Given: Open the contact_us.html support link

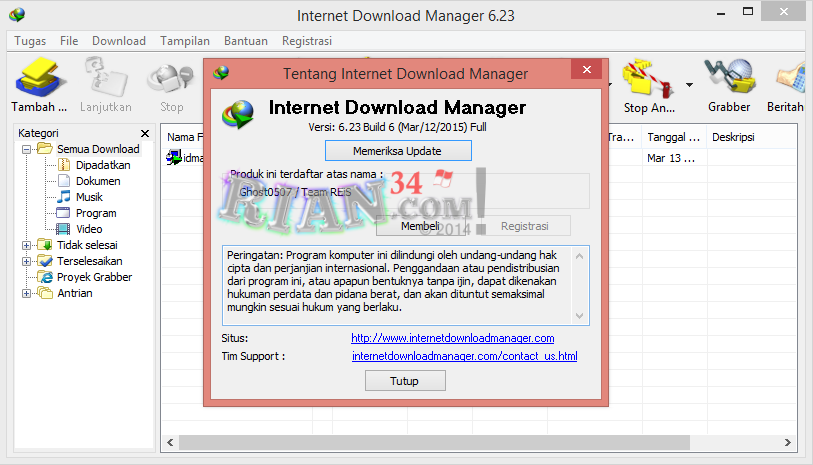Looking at the screenshot, I should coord(465,356).
